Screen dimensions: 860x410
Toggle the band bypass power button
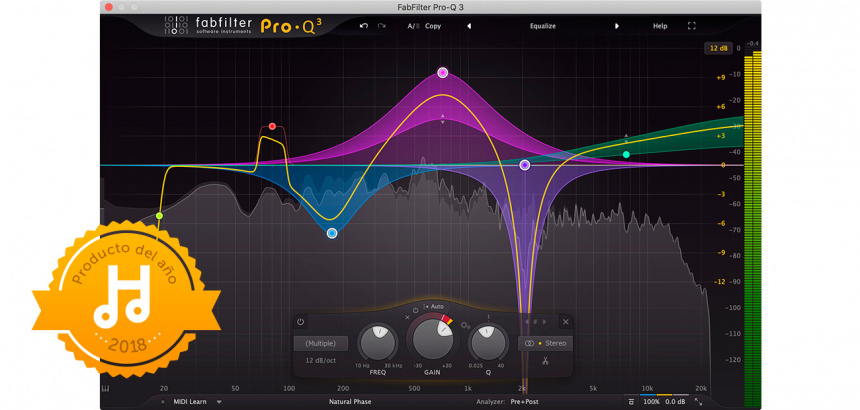[x=300, y=322]
